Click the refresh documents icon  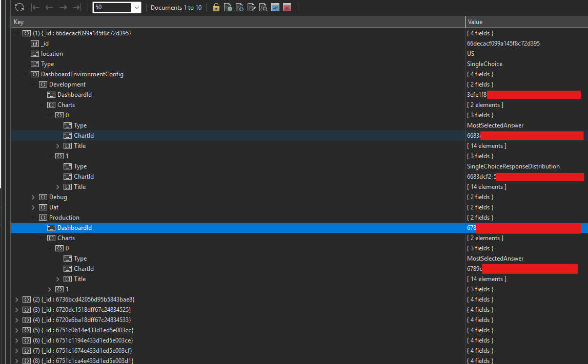click(x=19, y=7)
